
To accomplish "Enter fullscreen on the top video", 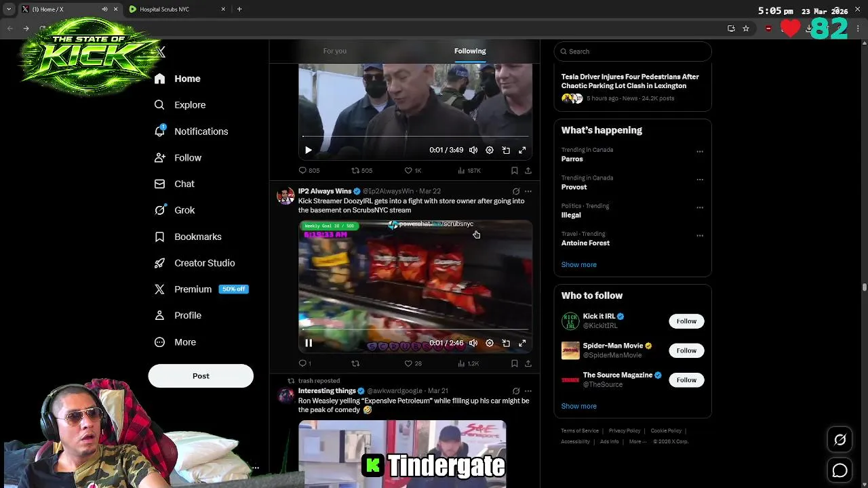I will point(522,150).
